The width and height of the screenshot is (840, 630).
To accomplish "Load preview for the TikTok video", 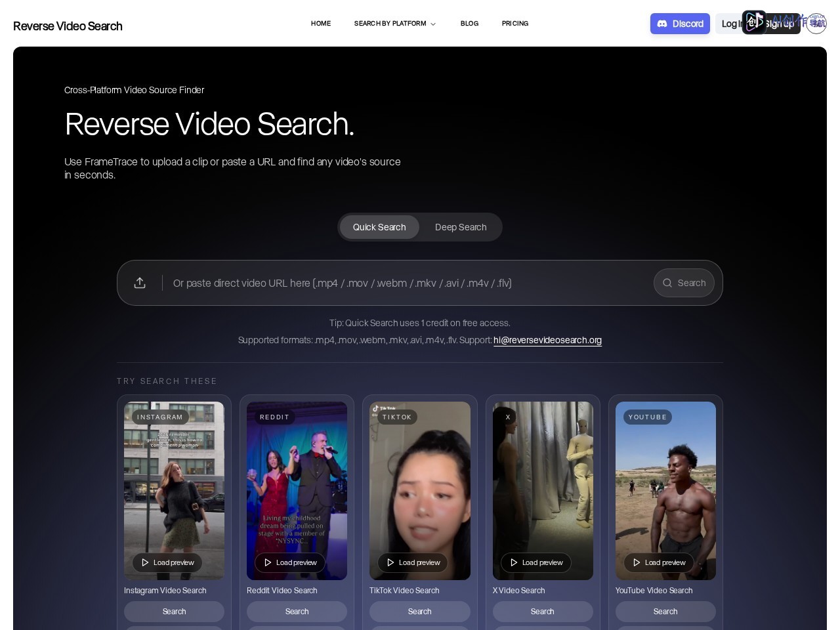I will tap(413, 562).
